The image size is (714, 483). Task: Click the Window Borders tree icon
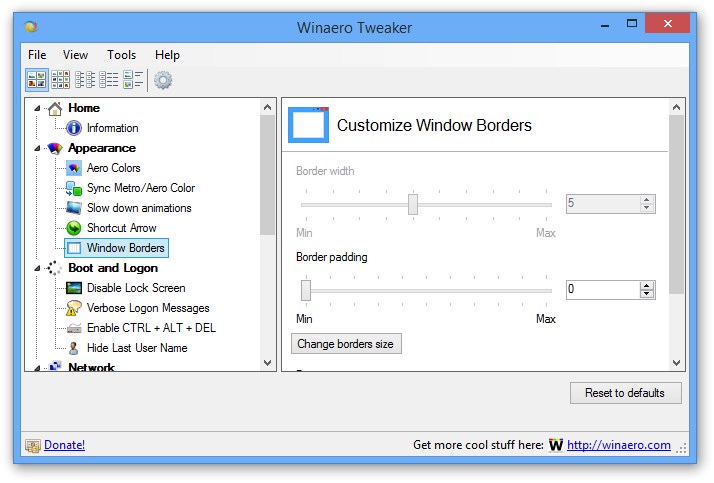pos(74,248)
